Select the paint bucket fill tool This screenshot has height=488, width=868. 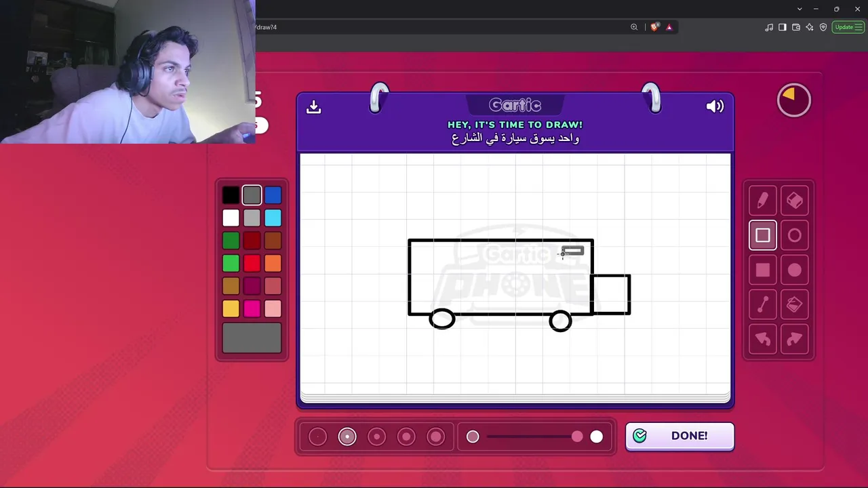coord(795,305)
